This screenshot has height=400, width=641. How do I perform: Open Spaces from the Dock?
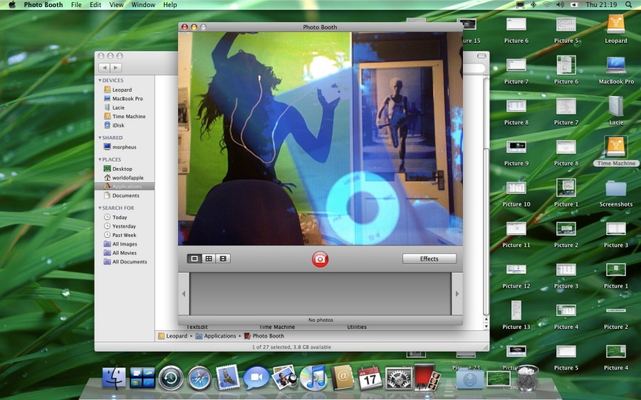(x=142, y=378)
